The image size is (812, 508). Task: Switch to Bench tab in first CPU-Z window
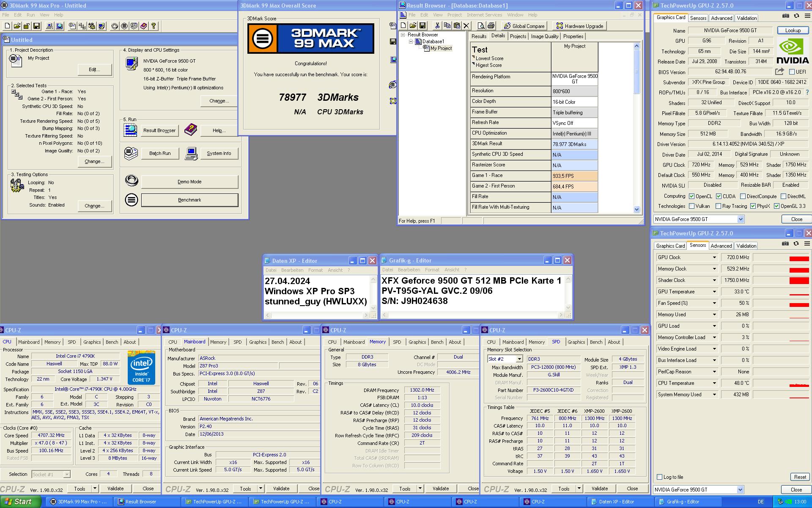[112, 342]
